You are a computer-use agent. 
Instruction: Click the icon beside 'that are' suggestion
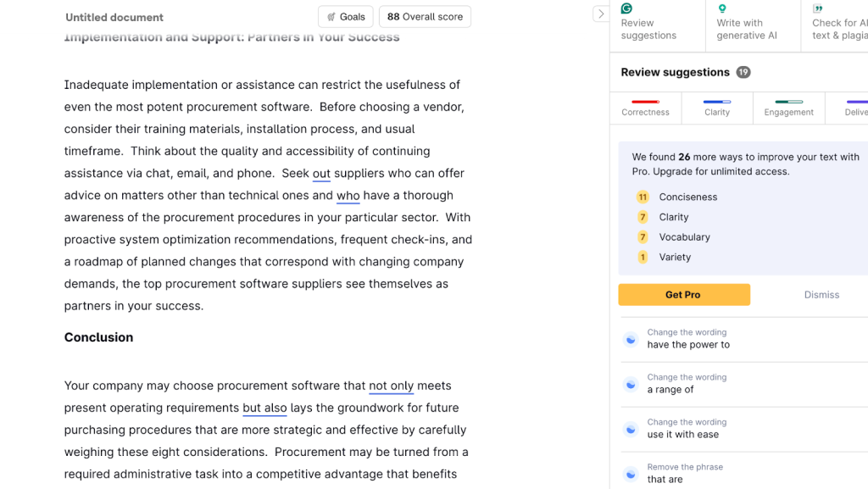click(x=631, y=474)
